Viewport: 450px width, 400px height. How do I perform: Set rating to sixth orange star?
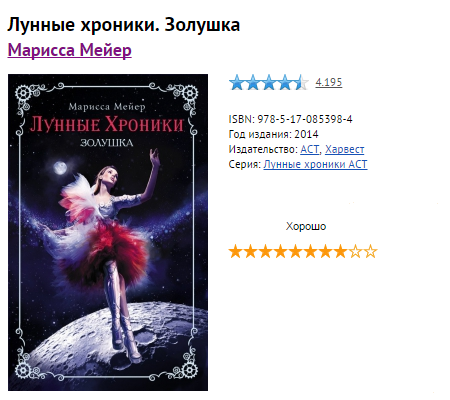click(x=310, y=251)
